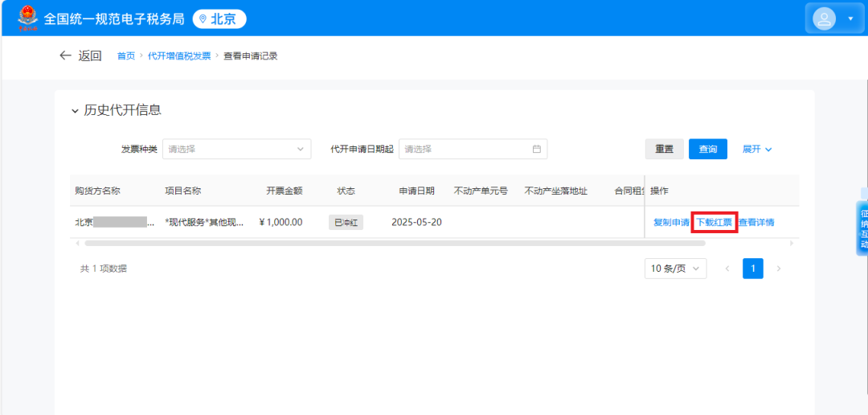Click the 不动产坐落地址 column header
This screenshot has width=868, height=415.
pyautogui.click(x=556, y=191)
